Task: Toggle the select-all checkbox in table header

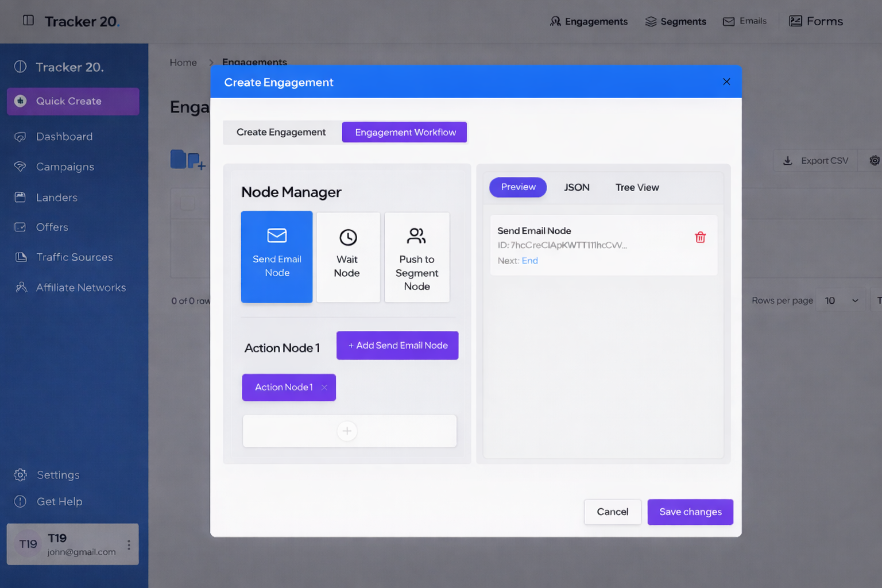Action: click(x=187, y=203)
